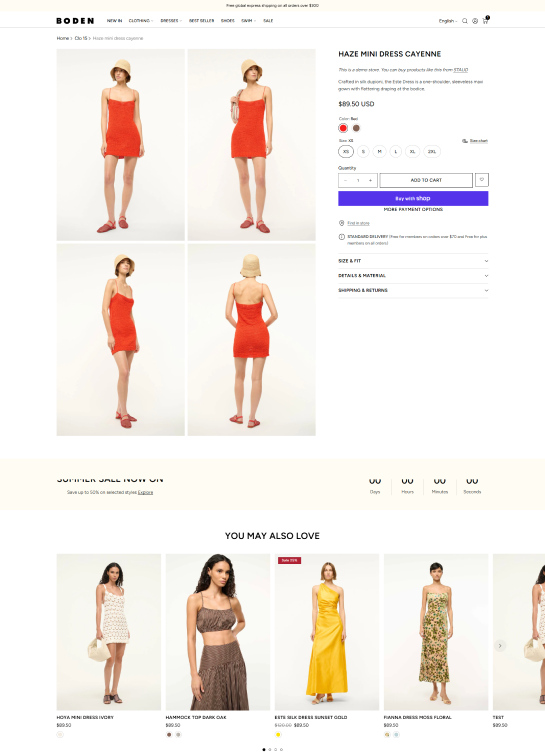Click Buy with Shop button
The height and width of the screenshot is (752, 545).
click(413, 199)
